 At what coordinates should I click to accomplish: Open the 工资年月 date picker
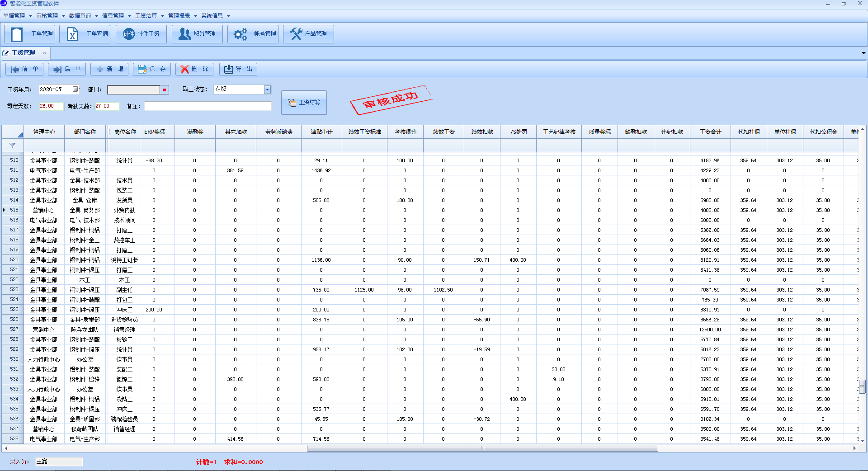pyautogui.click(x=75, y=89)
